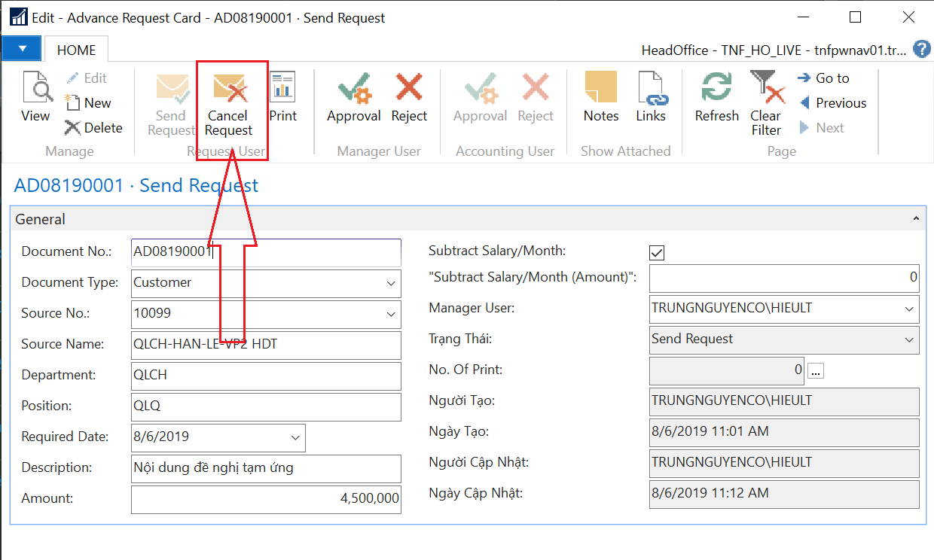934x560 pixels.
Task: Refresh the page
Action: pyautogui.click(x=717, y=97)
